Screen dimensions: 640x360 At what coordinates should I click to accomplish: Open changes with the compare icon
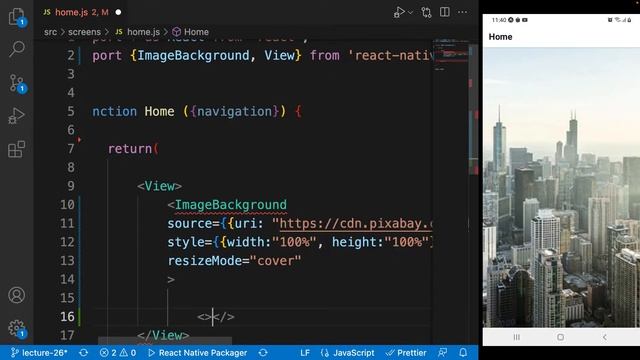pos(426,12)
